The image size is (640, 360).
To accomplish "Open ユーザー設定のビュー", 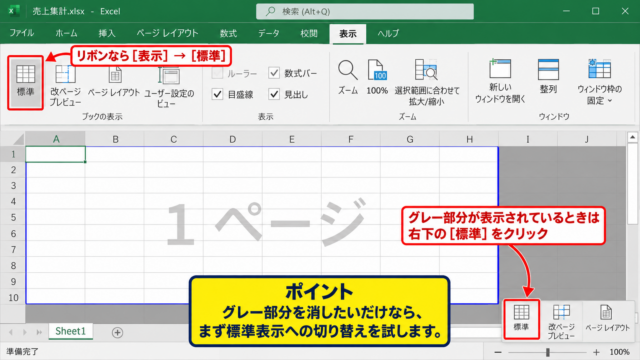I will 169,87.
